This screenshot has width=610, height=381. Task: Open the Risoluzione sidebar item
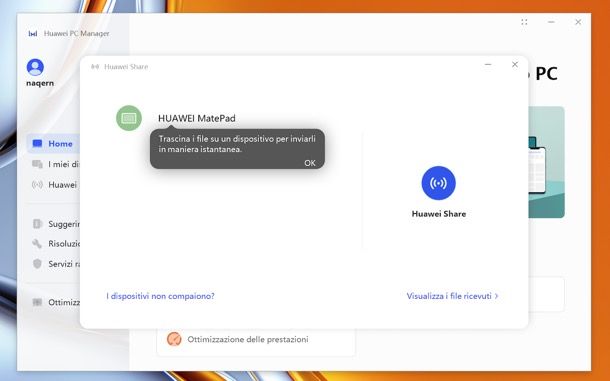55,244
